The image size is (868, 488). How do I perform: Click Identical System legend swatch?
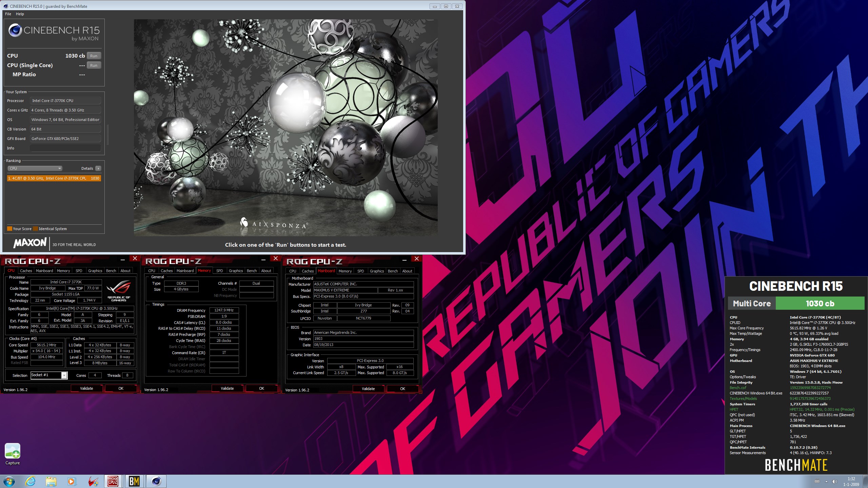35,229
